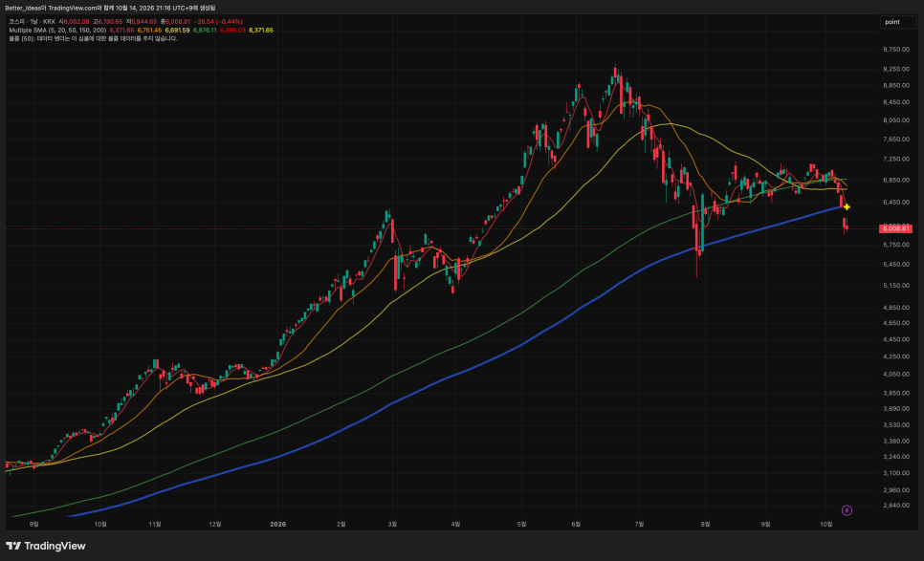Click the Better_Ideas TradingView.com header caption
The height and width of the screenshot is (561, 924).
tap(110, 8)
